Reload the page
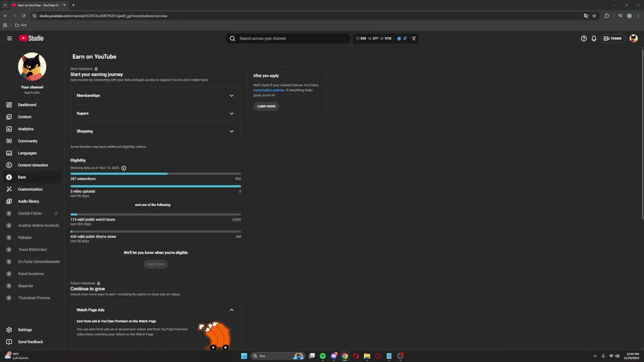 point(23,16)
